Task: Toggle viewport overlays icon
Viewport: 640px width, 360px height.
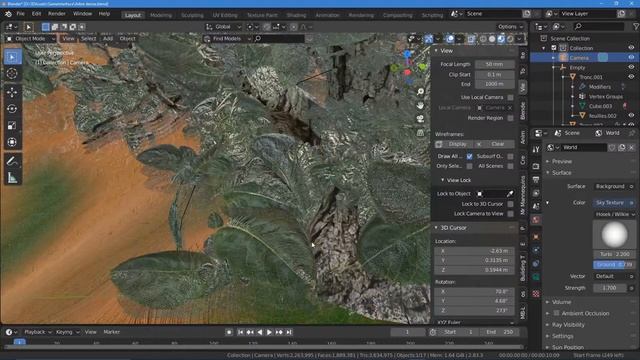Action: point(450,39)
